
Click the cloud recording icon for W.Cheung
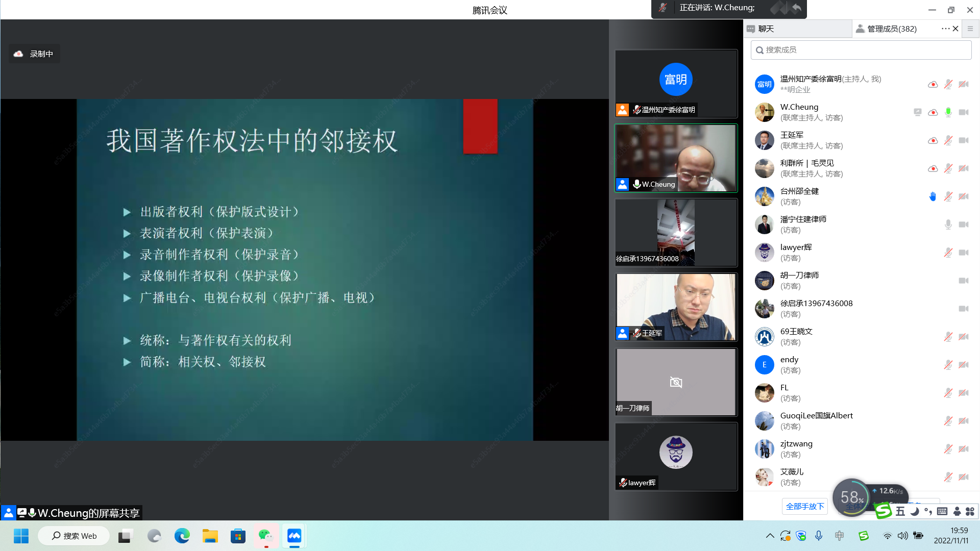(933, 112)
